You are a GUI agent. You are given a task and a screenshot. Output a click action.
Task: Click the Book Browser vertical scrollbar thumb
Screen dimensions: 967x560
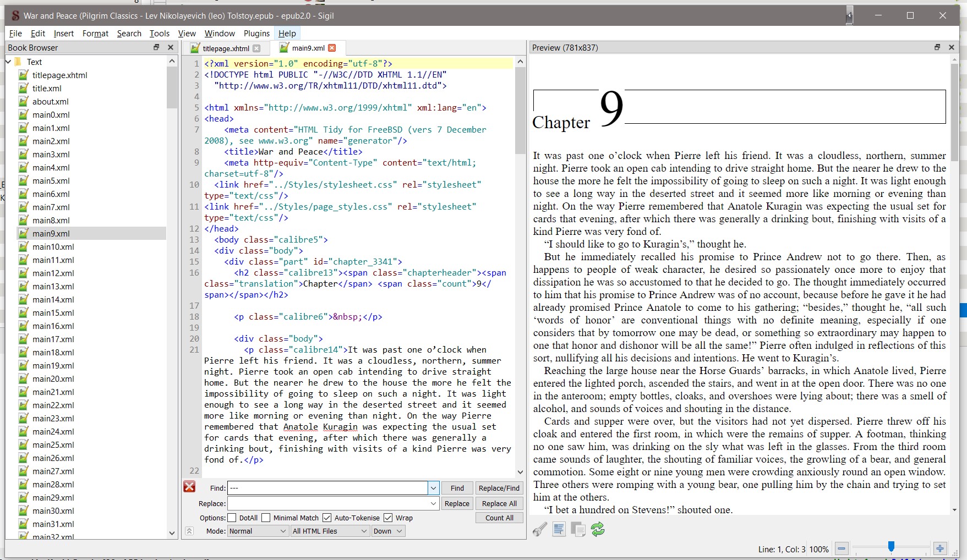pyautogui.click(x=172, y=88)
